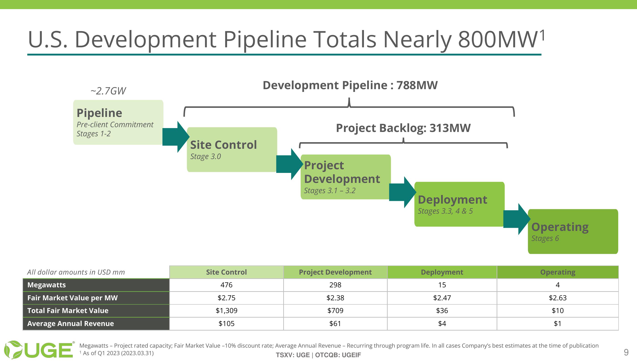Select the Operating megawatts cell '4'
The height and width of the screenshot is (364, 637).
(558, 285)
